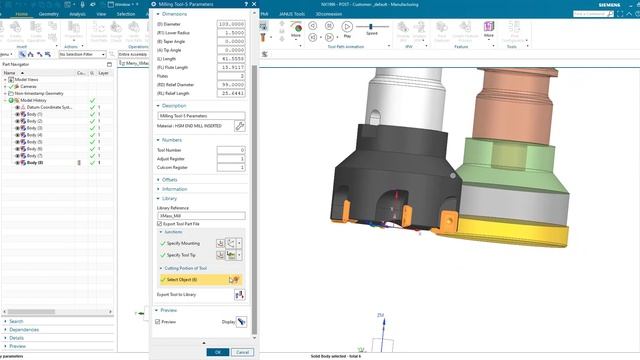
Task: Click the Cancel button
Action: click(x=242, y=352)
